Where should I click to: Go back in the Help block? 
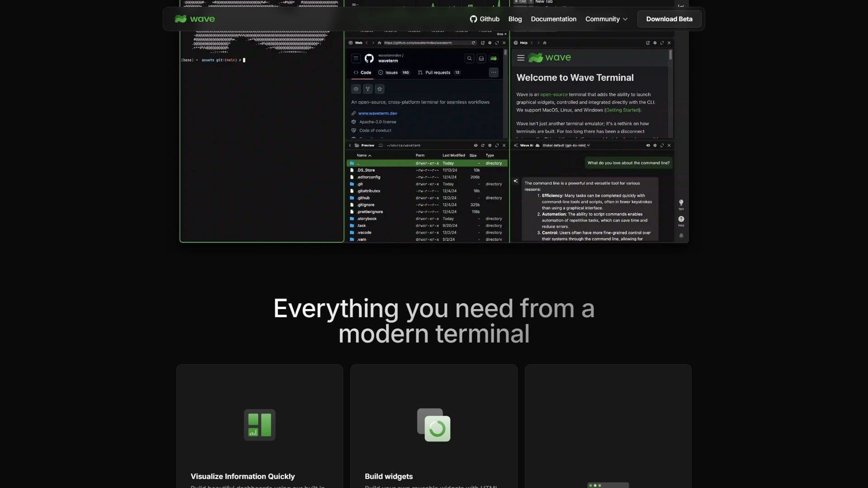(532, 43)
